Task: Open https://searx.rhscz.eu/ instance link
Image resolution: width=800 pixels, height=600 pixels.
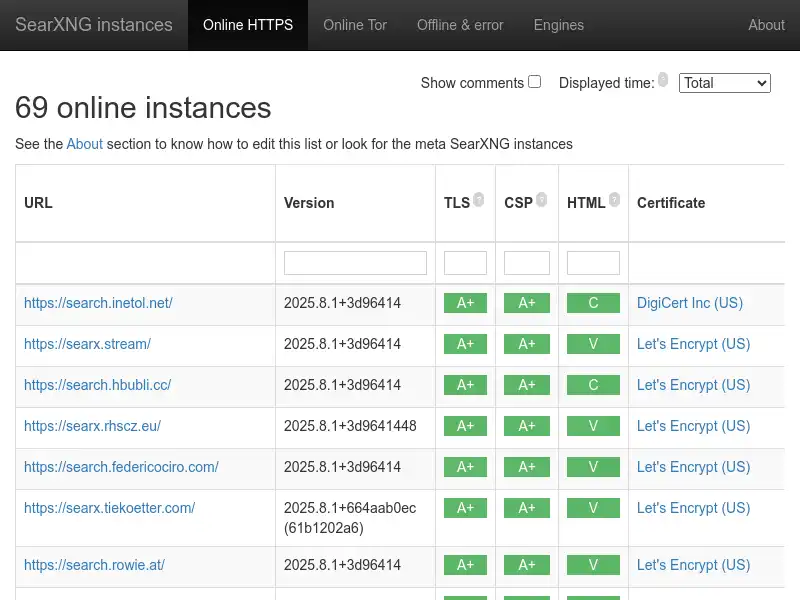Action: 92,426
